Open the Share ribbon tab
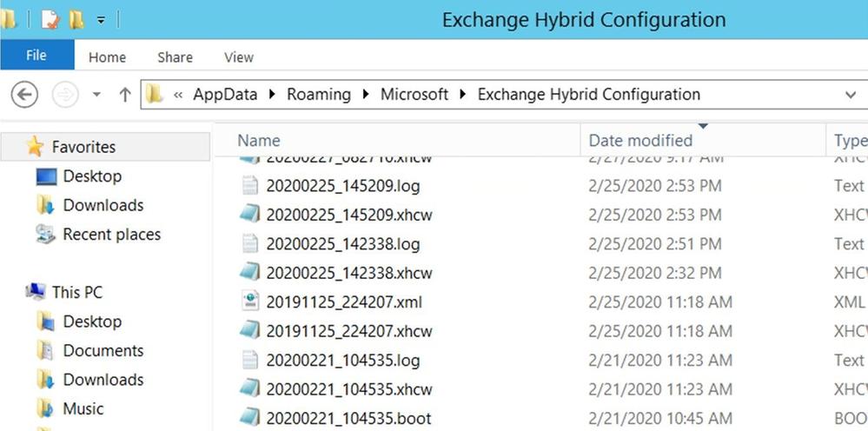This screenshot has height=431, width=868. [175, 57]
